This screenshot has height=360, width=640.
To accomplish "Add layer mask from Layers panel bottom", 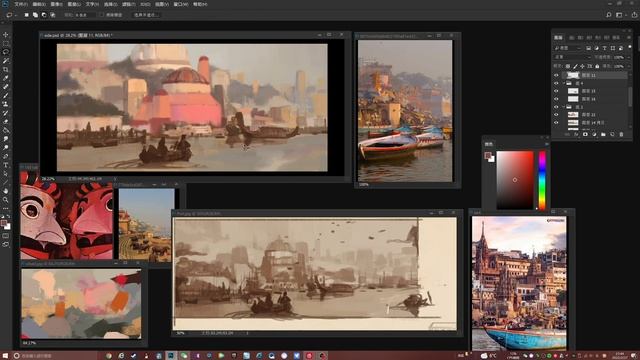I will pyautogui.click(x=585, y=134).
